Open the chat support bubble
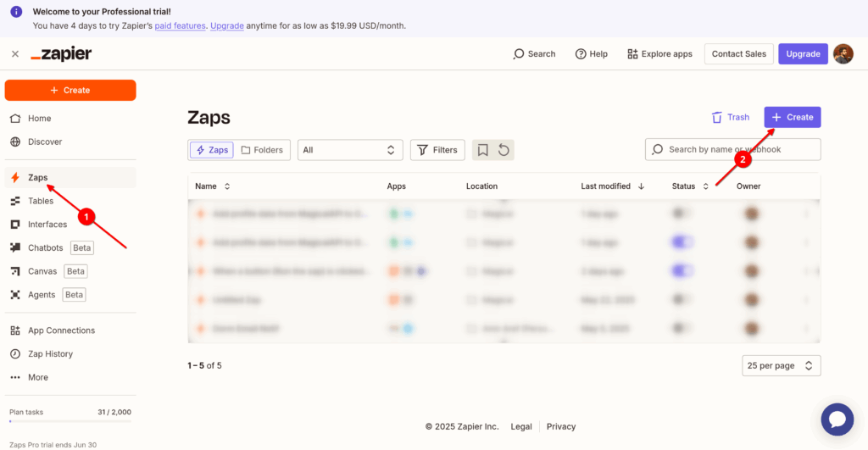The image size is (868, 450). pos(837,419)
